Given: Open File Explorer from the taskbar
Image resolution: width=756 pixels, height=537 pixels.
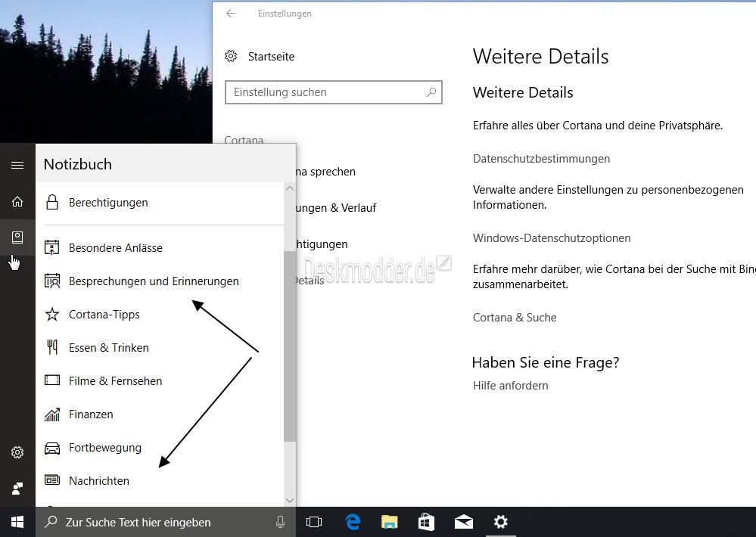Looking at the screenshot, I should [x=390, y=522].
